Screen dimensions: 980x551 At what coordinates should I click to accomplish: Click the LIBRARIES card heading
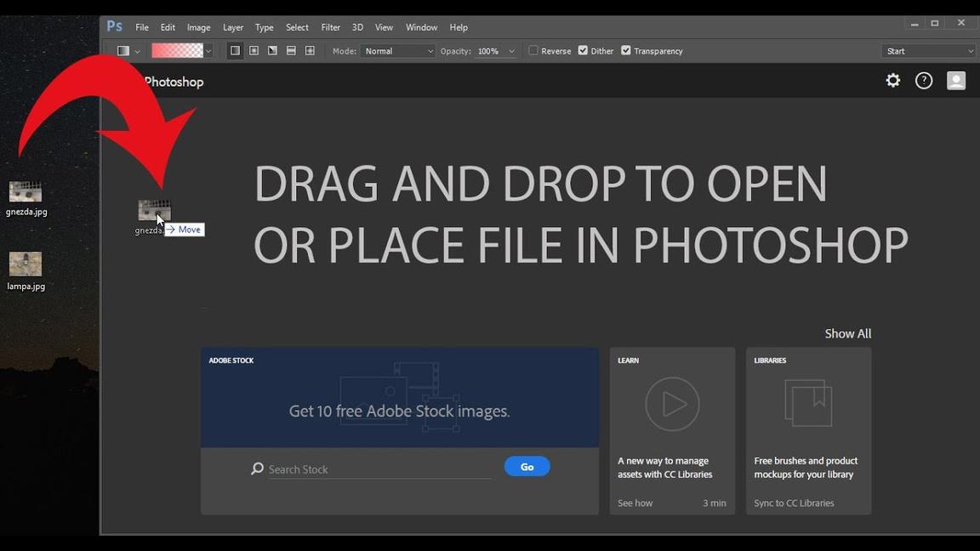[770, 361]
